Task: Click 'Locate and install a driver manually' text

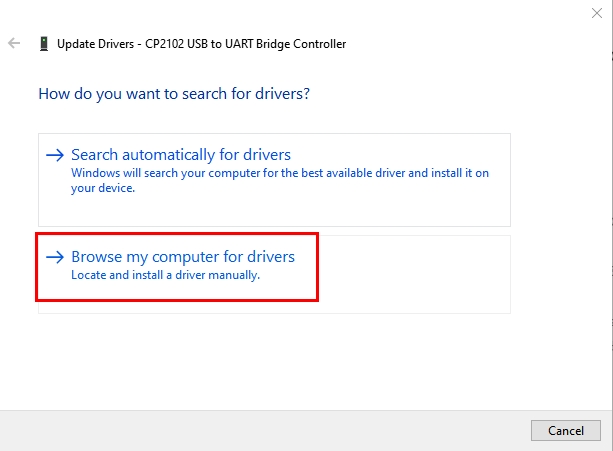Action: (x=165, y=275)
